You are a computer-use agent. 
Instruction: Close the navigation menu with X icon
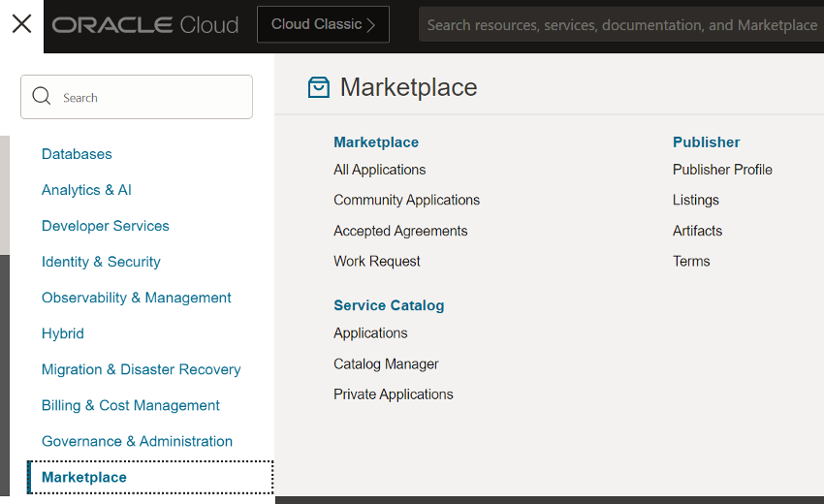click(21, 23)
